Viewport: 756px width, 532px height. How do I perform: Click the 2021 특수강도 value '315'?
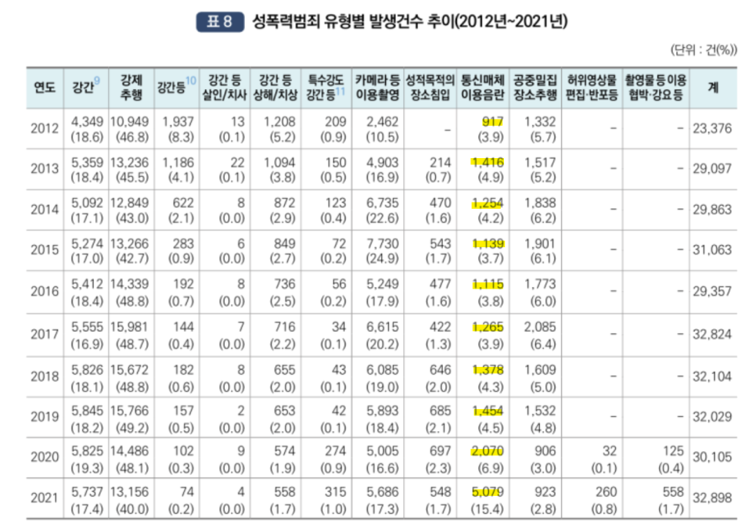(335, 492)
